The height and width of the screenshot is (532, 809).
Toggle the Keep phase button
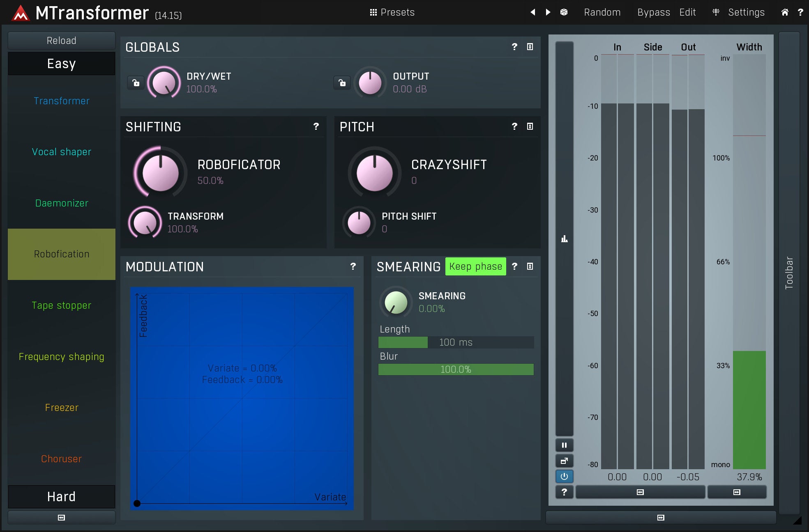point(475,266)
